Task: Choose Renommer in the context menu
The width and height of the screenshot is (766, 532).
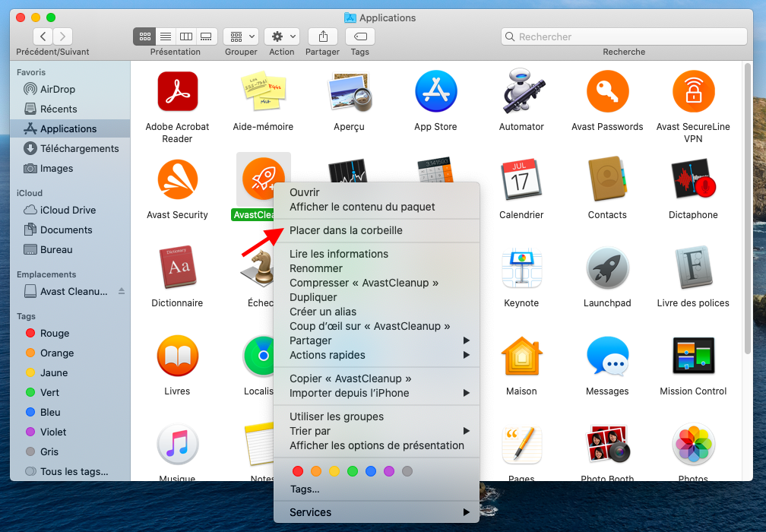Action: point(377,269)
